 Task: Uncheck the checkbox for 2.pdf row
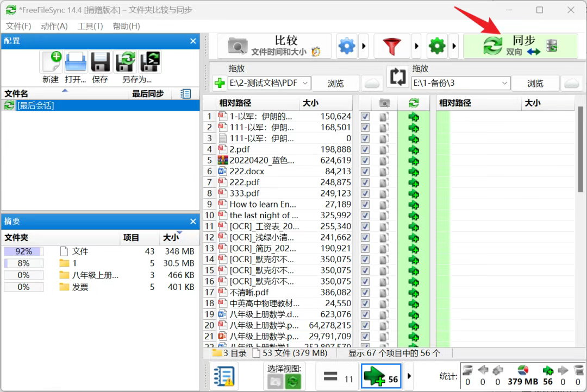pos(365,150)
